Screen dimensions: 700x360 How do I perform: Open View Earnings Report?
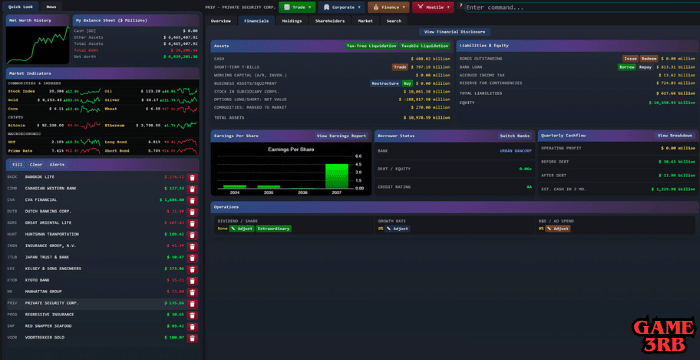click(342, 136)
